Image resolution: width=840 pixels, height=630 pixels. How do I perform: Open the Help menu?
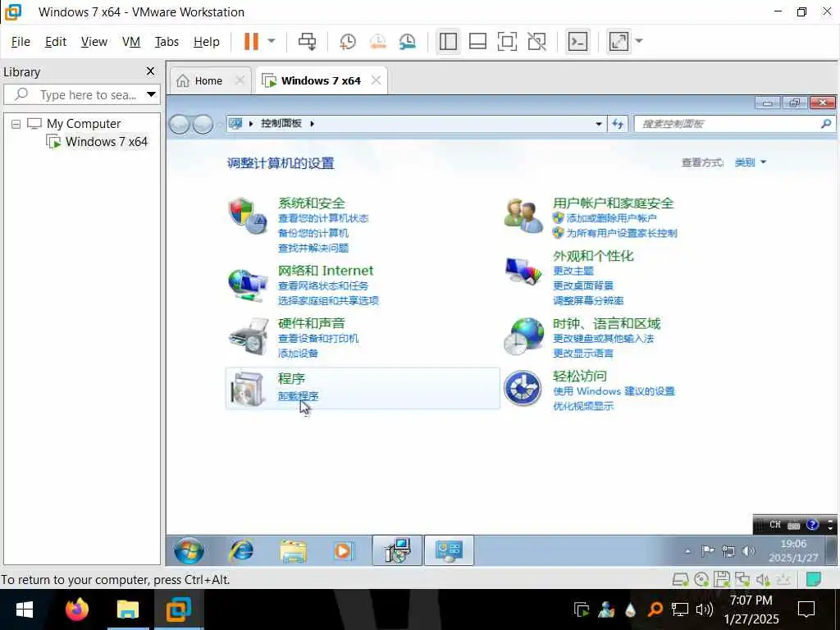point(206,42)
